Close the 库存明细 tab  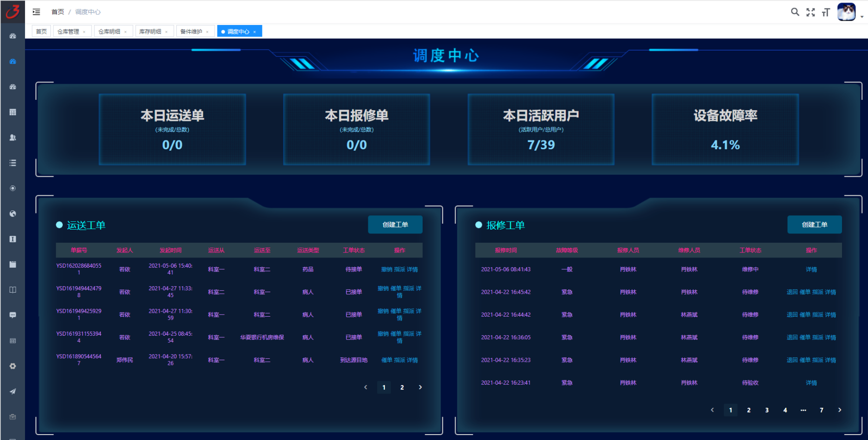coord(167,32)
